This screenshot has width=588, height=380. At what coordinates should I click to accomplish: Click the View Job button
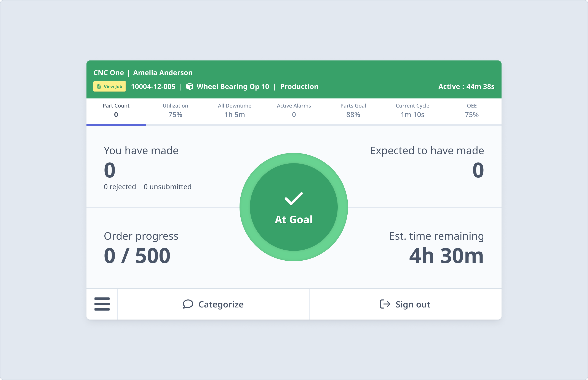point(109,86)
